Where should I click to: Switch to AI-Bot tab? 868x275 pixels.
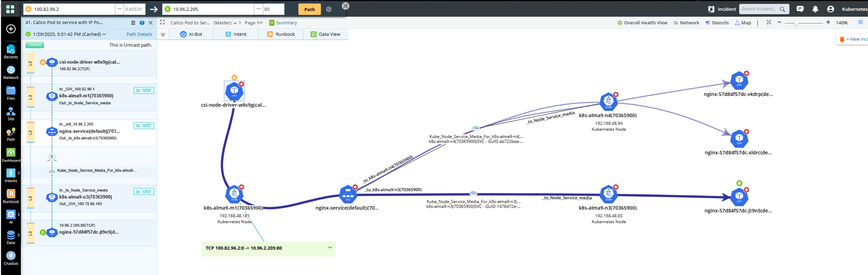(x=191, y=34)
